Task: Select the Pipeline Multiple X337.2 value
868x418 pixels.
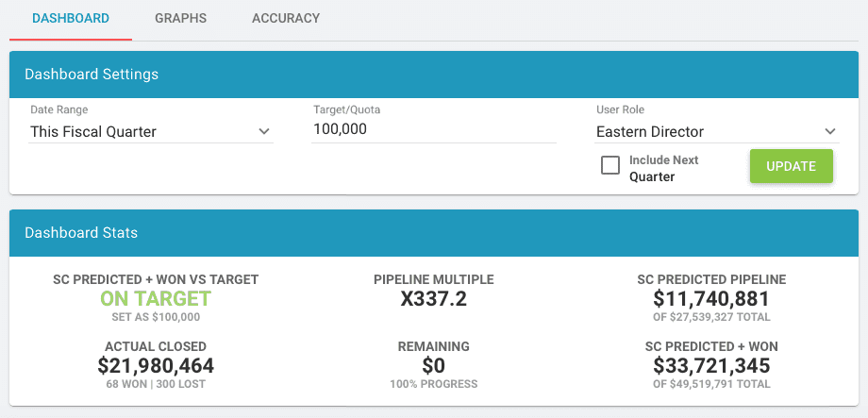Action: pos(433,299)
